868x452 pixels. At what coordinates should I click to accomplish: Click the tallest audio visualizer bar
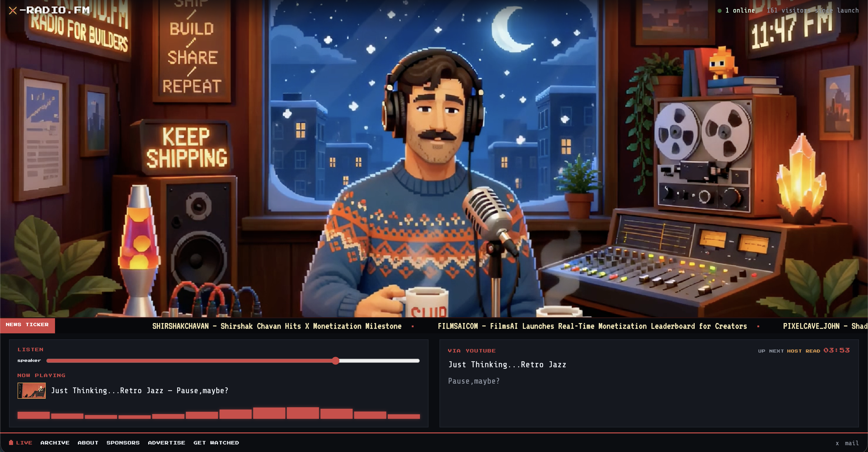point(303,413)
